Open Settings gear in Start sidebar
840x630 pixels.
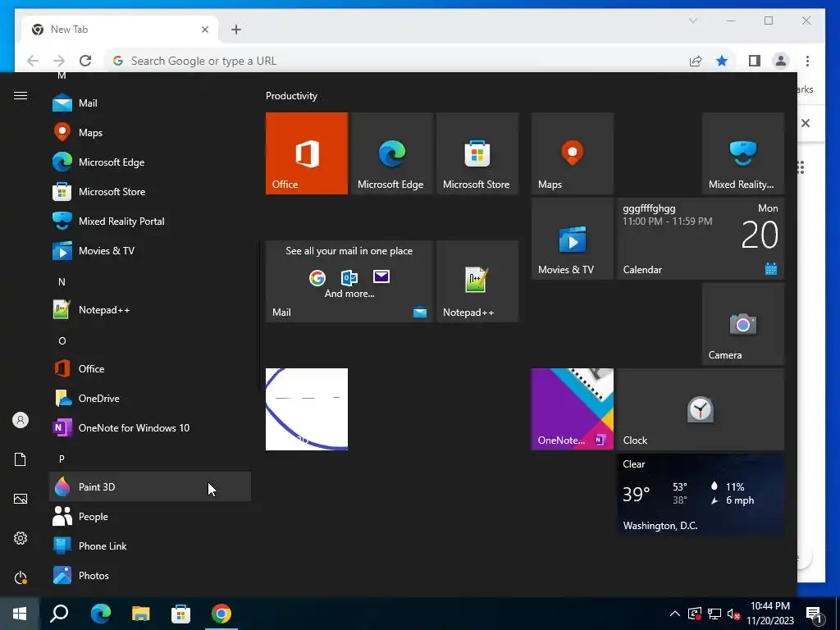[21, 538]
